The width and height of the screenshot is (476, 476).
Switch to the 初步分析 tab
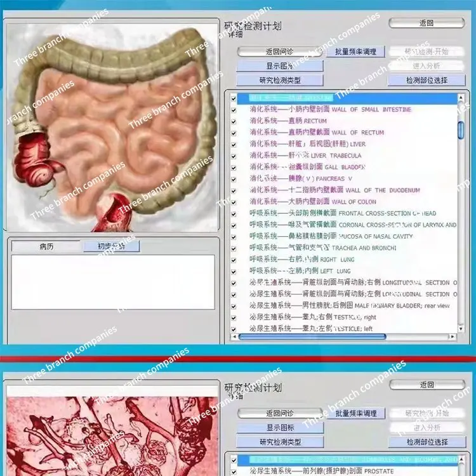[x=111, y=246]
